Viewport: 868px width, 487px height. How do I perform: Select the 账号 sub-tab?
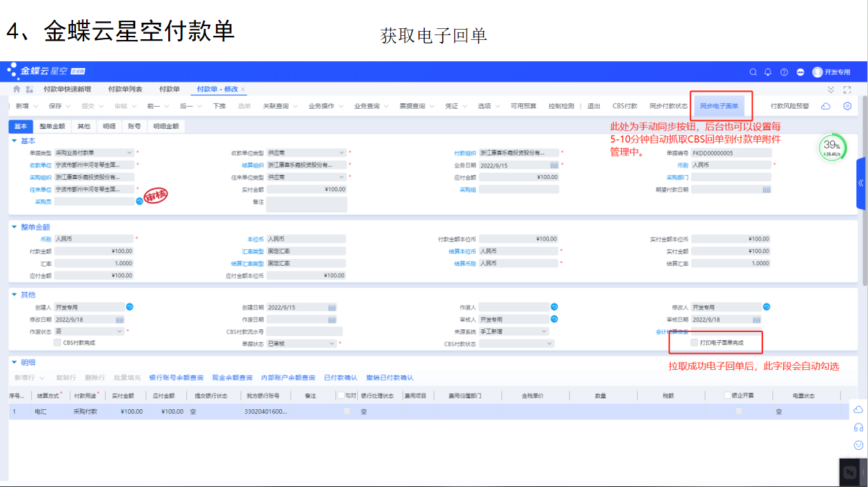[x=134, y=127]
